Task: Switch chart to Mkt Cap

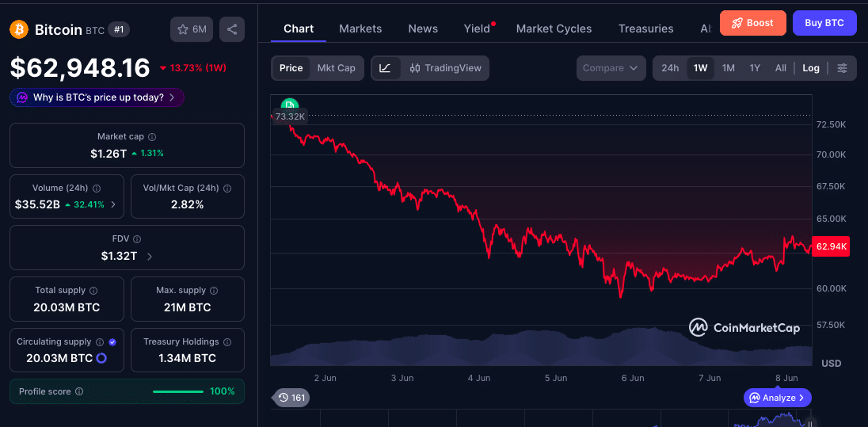Action: (x=336, y=68)
